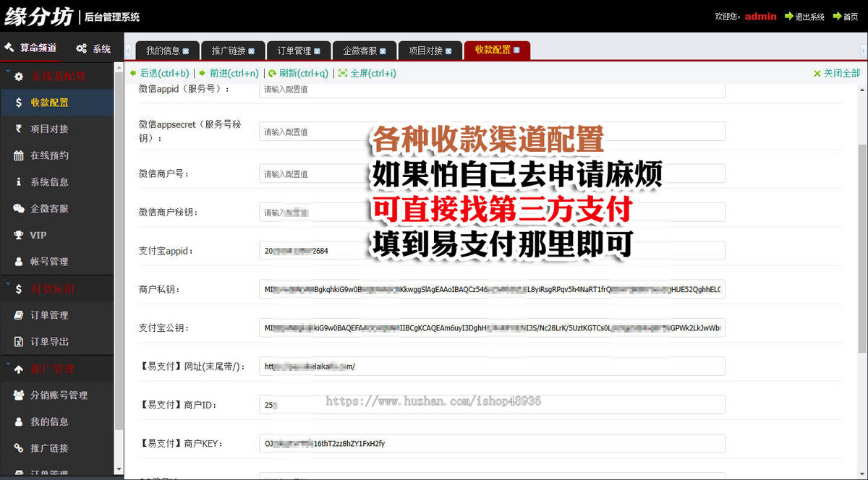The image size is (868, 480).
Task: Collapse the 推广管理 sidebar section
Action: (x=57, y=369)
